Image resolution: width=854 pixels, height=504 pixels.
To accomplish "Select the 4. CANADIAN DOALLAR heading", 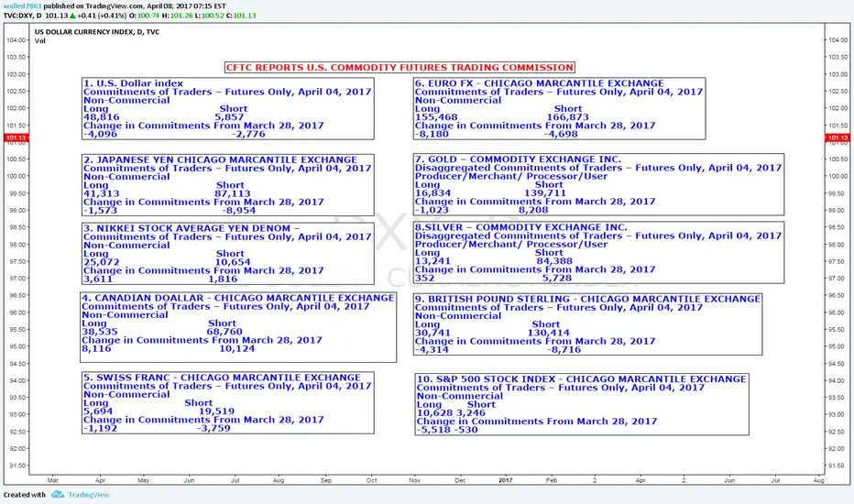I will coord(238,298).
